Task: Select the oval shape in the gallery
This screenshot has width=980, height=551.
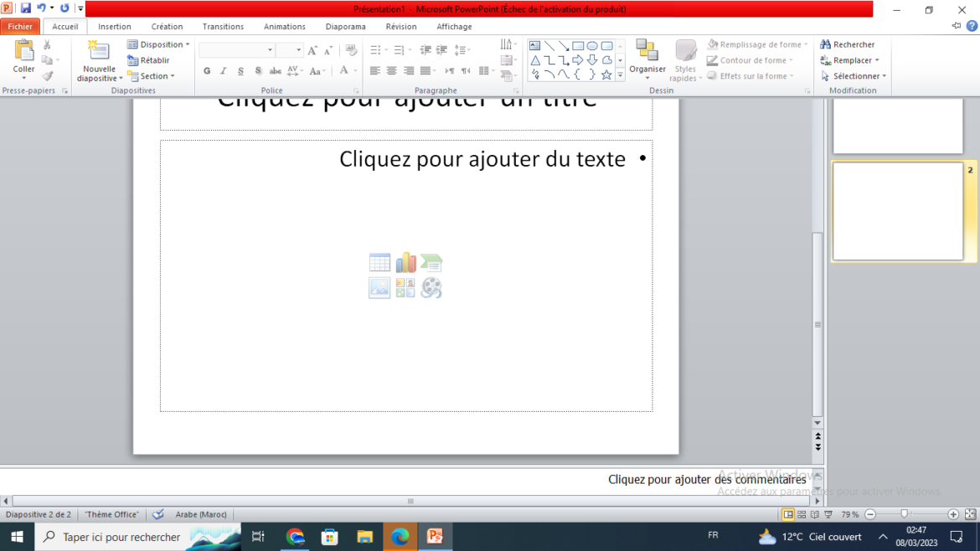Action: [x=592, y=45]
